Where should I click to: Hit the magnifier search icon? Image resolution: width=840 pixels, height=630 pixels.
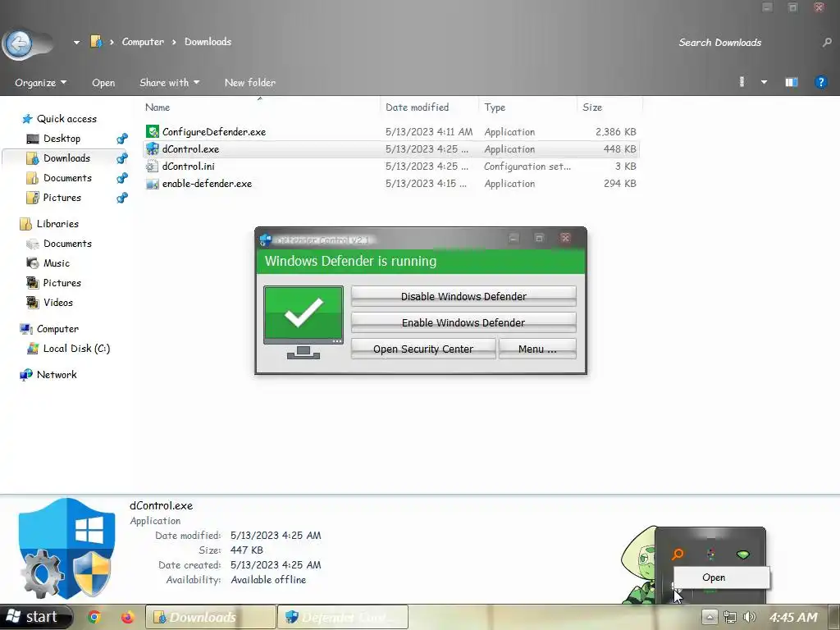827,43
